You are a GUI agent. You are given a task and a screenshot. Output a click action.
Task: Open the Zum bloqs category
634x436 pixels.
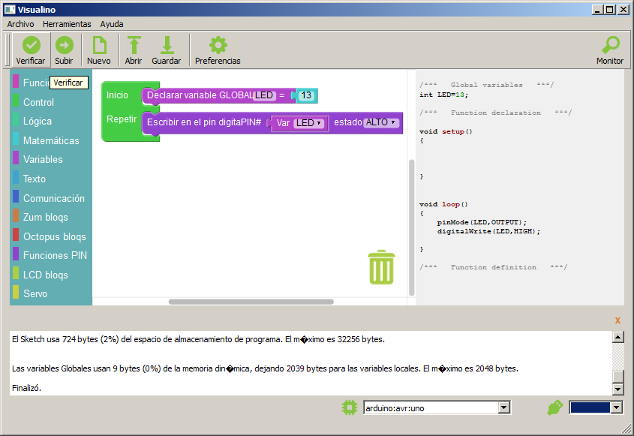coord(45,217)
